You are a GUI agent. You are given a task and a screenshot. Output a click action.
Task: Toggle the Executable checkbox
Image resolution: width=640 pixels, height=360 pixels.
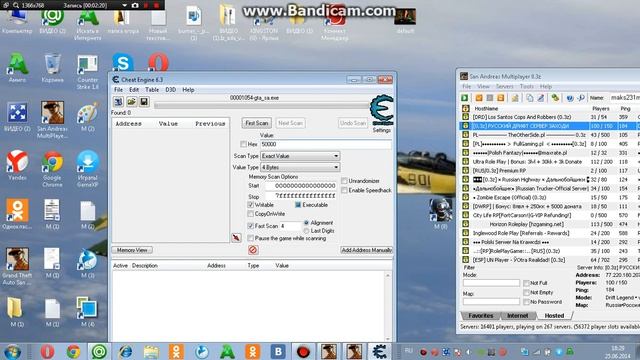(298, 204)
